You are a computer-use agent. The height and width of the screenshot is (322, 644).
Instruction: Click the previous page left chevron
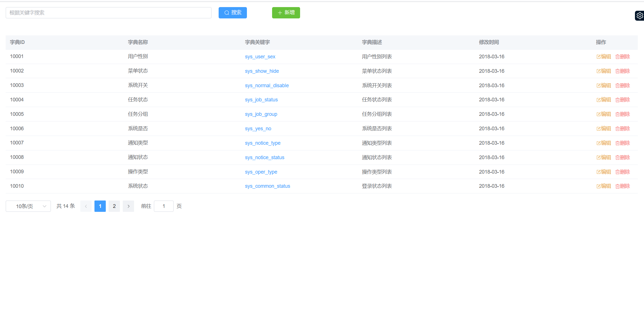point(86,206)
